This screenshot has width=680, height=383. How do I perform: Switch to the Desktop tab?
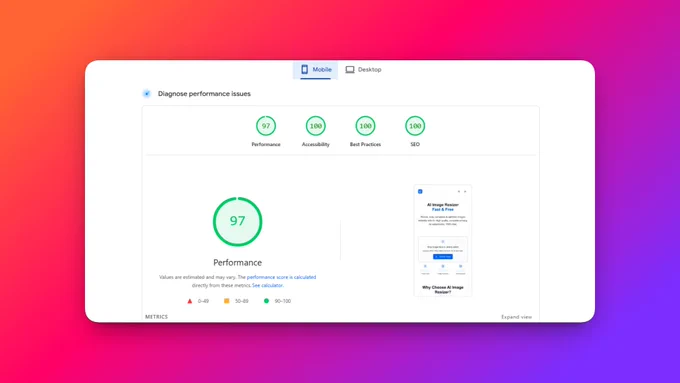click(363, 70)
